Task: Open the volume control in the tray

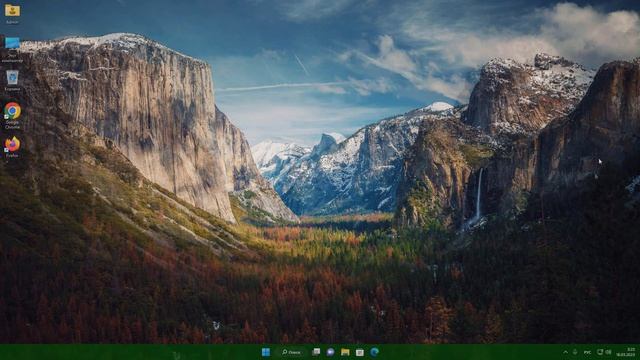Action: pyautogui.click(x=608, y=352)
